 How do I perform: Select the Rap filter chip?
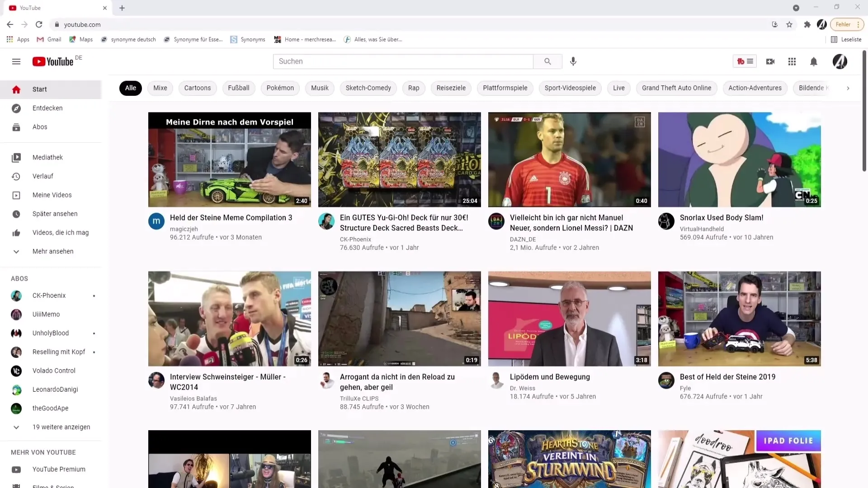(x=414, y=88)
